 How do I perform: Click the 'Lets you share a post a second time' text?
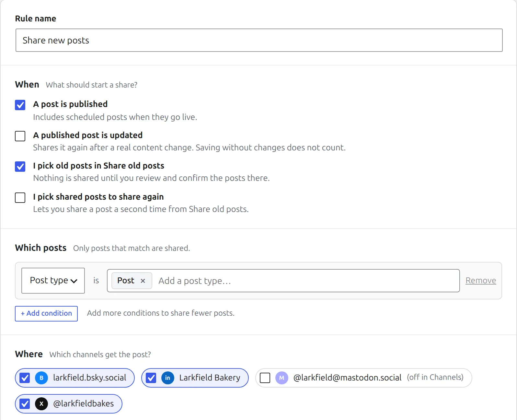coord(141,209)
